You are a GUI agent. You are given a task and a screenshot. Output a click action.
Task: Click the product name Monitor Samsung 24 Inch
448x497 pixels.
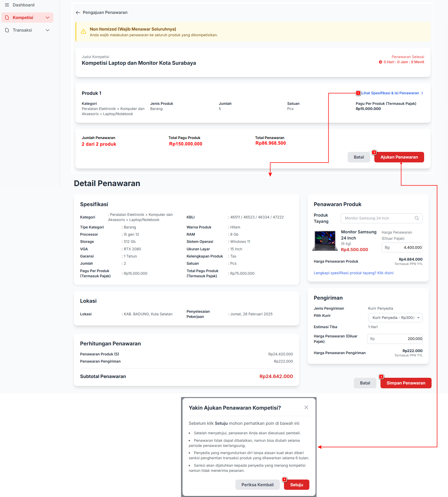click(358, 235)
